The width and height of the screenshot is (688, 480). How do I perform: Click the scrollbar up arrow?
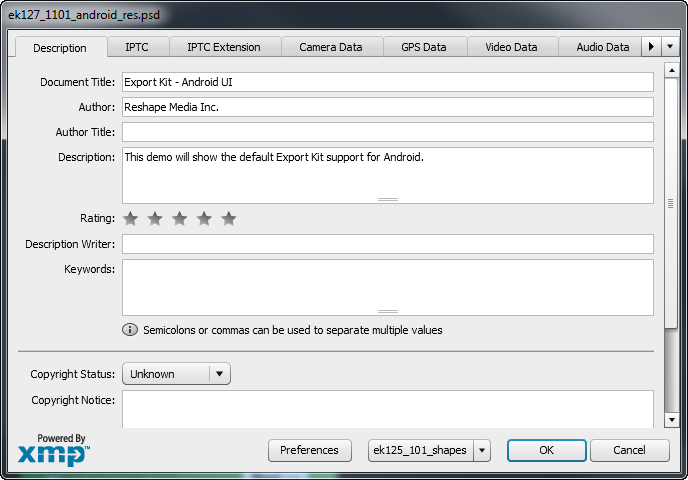(672, 70)
